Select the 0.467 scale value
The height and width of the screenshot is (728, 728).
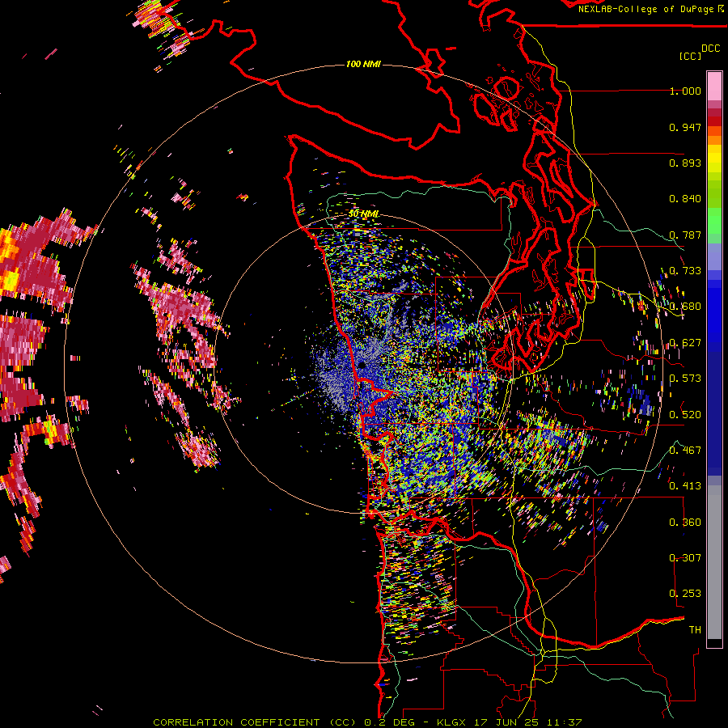coord(685,450)
